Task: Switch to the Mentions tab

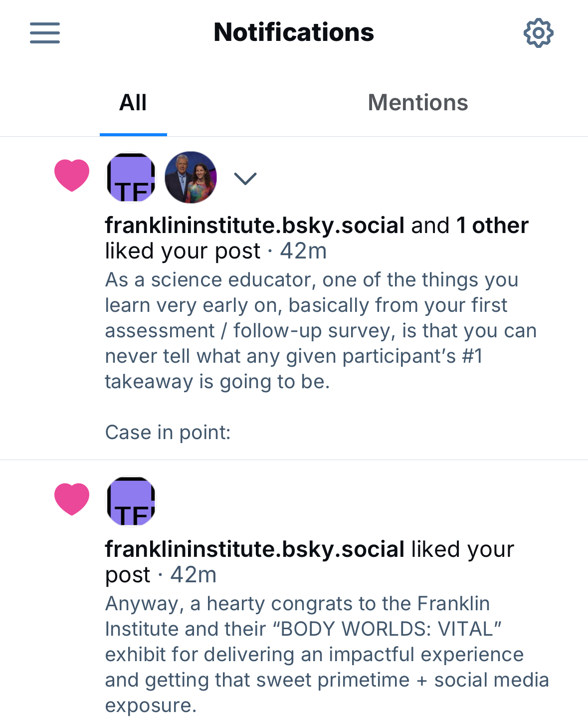Action: point(418,103)
